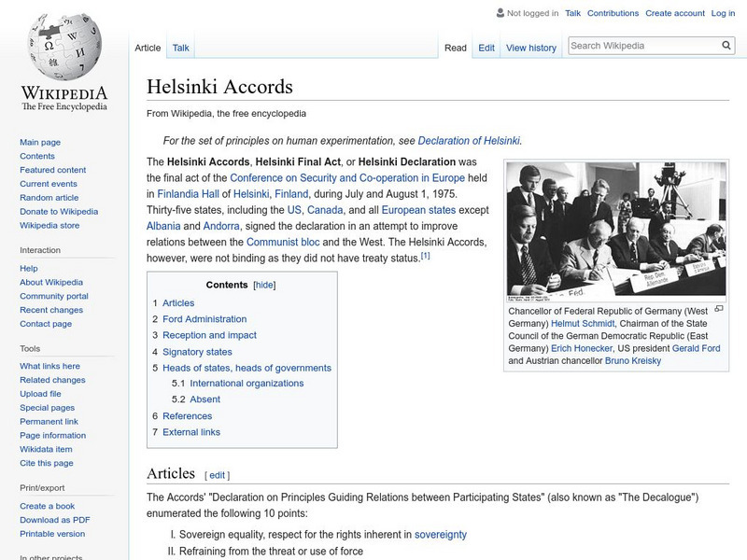This screenshot has width=747, height=560.
Task: Open the Helmut Schmidt link
Action: click(583, 324)
